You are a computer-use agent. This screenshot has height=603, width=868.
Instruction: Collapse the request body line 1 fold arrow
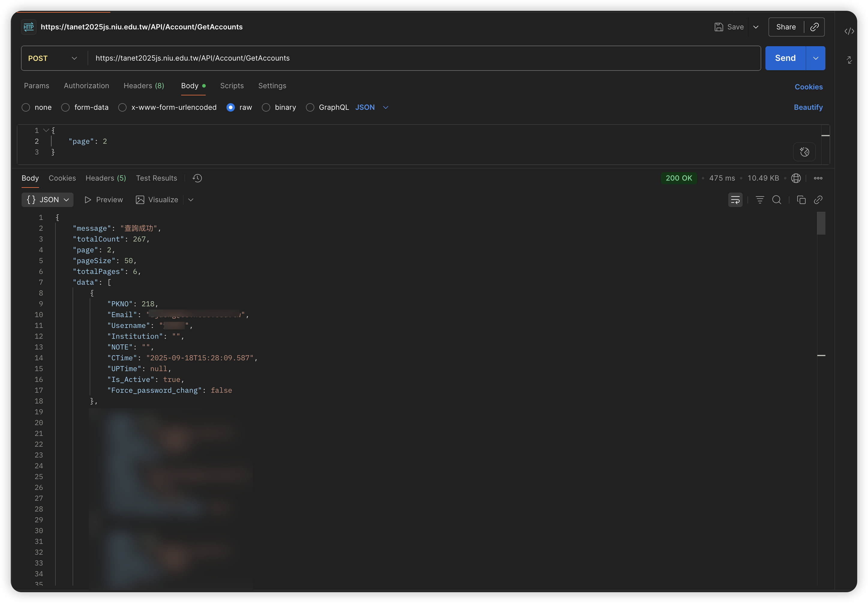(x=46, y=130)
